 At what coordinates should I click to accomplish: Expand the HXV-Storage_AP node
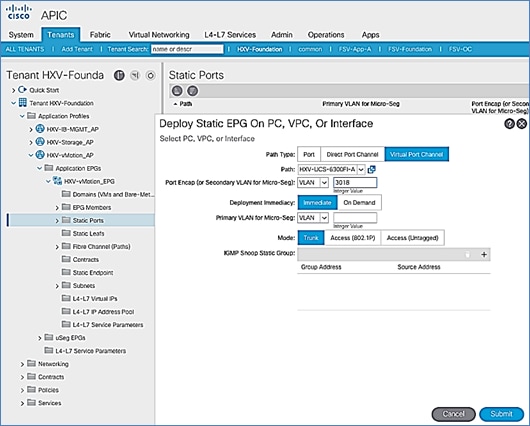coord(31,142)
